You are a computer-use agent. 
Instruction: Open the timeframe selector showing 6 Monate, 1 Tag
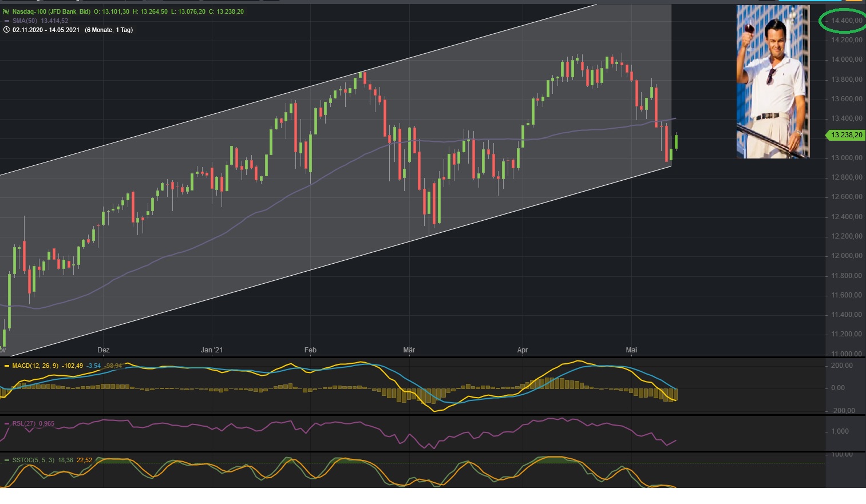tap(109, 30)
